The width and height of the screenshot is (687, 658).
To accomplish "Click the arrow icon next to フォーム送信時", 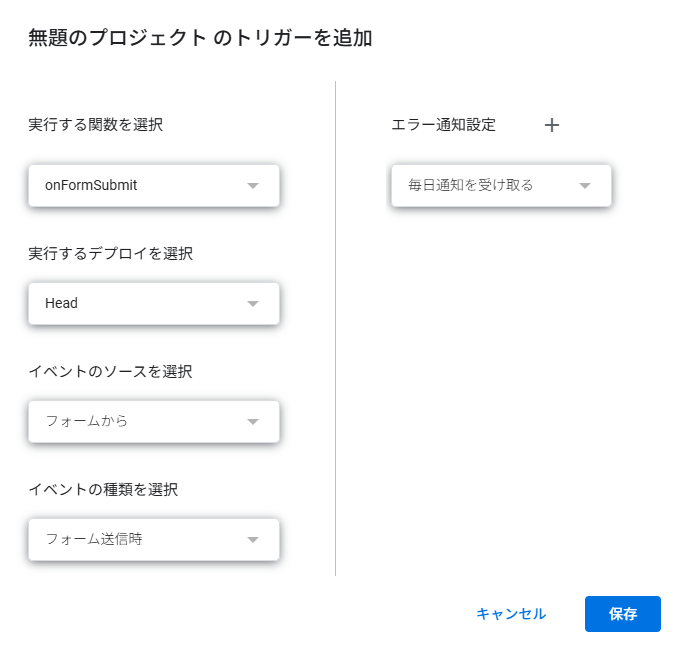I will click(253, 540).
